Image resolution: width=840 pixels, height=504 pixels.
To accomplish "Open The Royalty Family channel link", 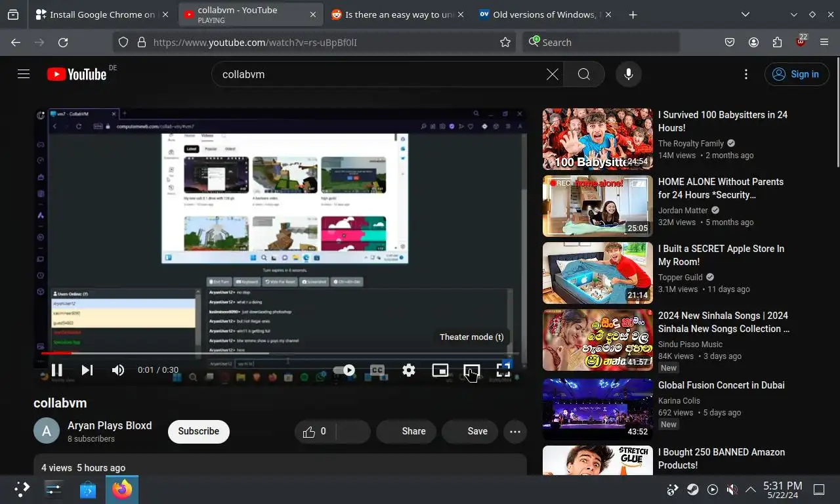I will point(691,144).
